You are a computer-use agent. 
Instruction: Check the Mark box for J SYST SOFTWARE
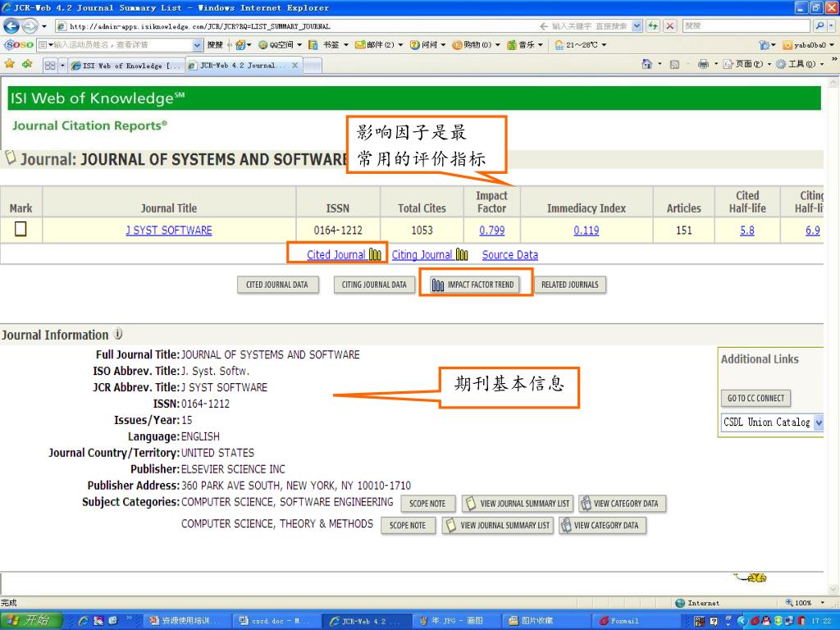tap(21, 230)
